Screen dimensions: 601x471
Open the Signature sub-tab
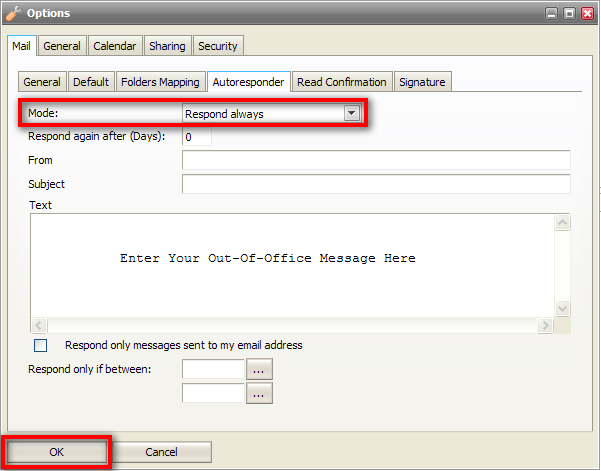click(422, 82)
